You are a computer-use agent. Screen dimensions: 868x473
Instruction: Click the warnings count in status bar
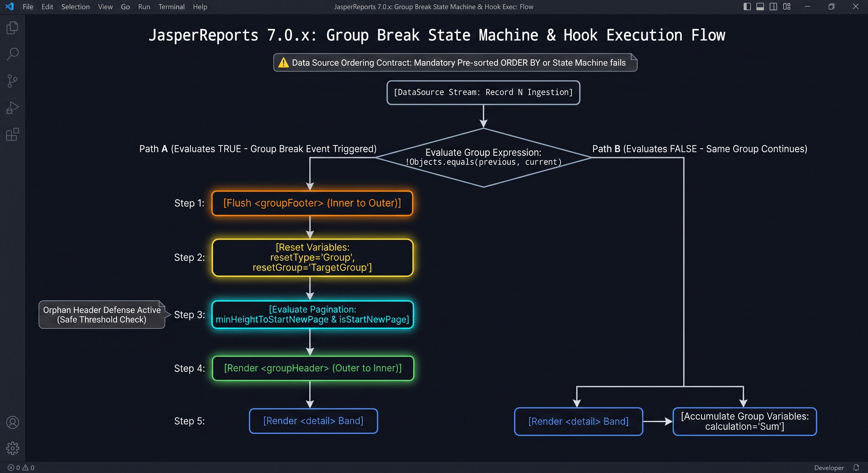click(x=28, y=468)
